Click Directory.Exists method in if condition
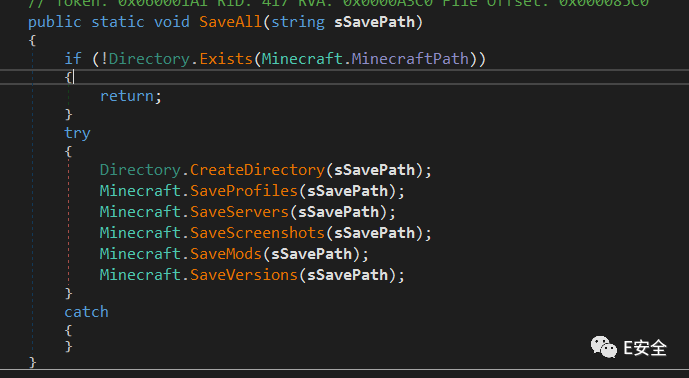689x378 pixels. [226, 59]
